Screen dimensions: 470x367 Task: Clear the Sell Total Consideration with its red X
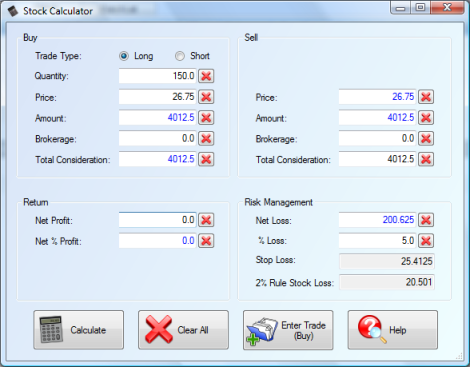point(426,159)
